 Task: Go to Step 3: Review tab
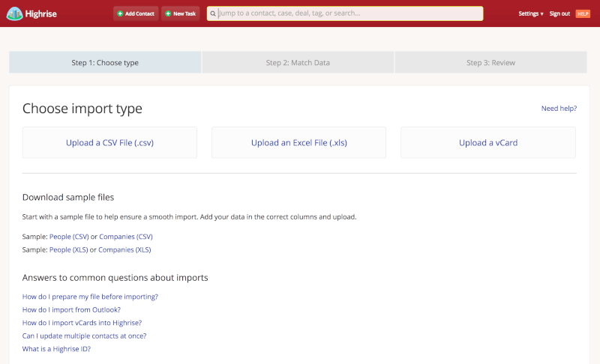pos(490,62)
